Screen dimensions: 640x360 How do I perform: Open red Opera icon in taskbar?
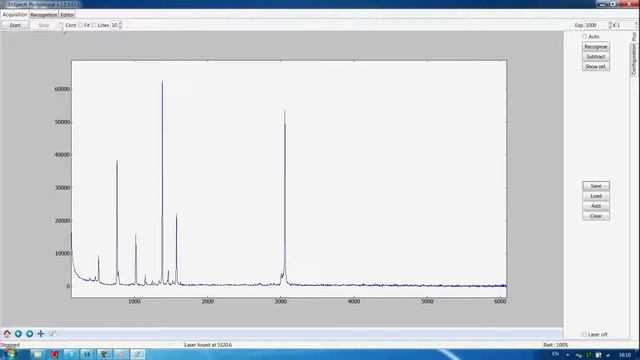(x=55, y=354)
